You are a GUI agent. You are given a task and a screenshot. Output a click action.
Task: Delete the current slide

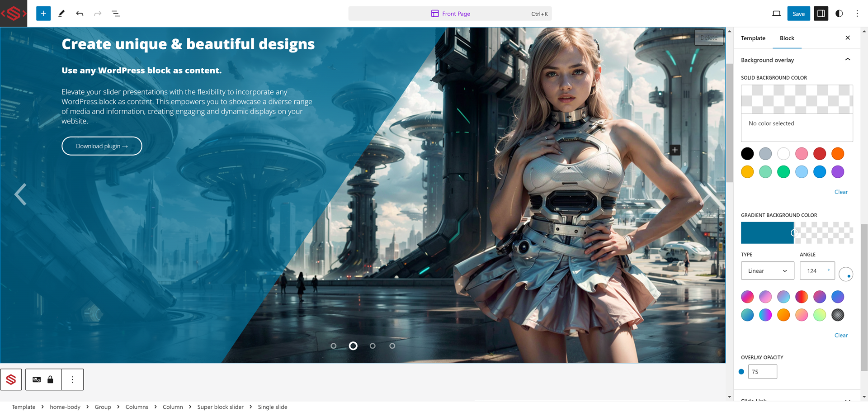[x=709, y=38]
